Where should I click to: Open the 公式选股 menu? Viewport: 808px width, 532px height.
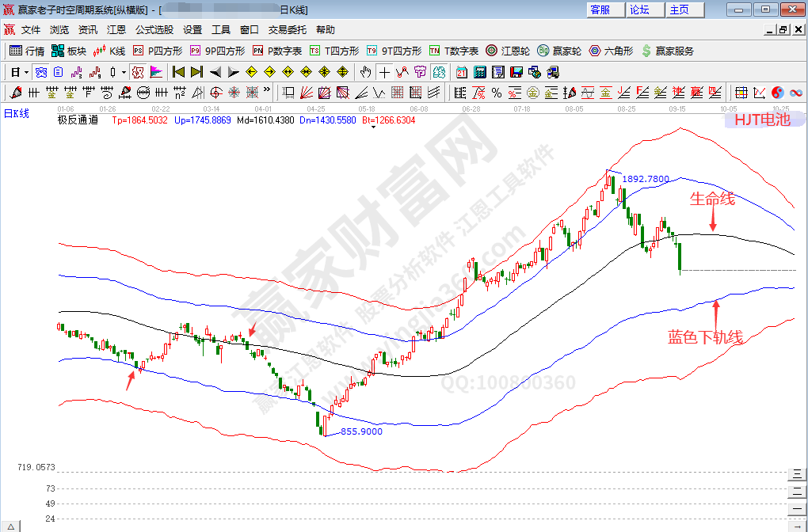(x=154, y=30)
